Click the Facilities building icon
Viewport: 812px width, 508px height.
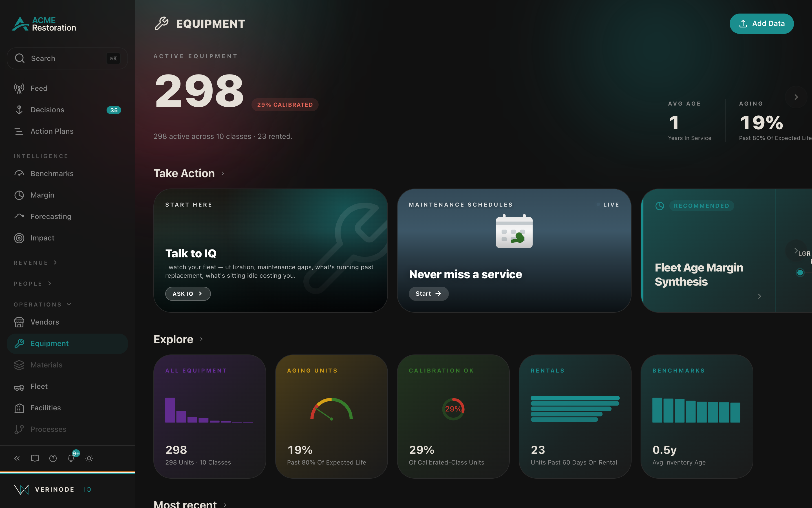tap(19, 408)
